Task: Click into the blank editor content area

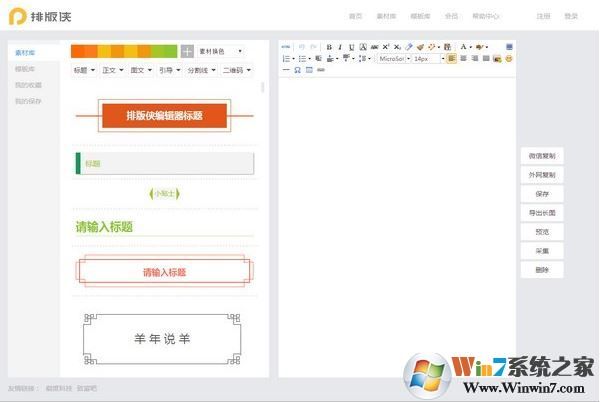Action: [397, 226]
